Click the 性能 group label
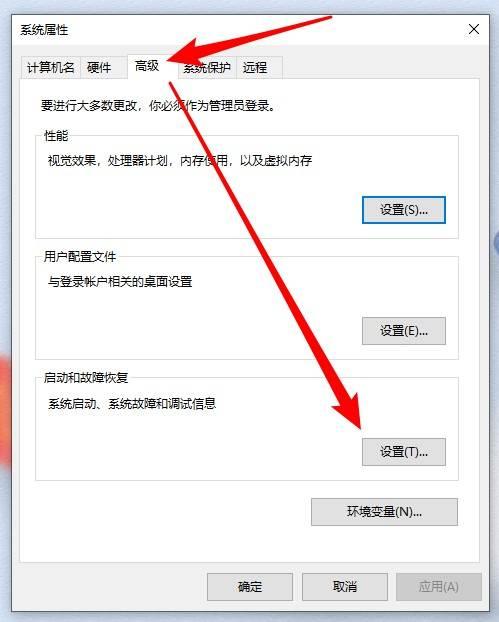 click(56, 136)
